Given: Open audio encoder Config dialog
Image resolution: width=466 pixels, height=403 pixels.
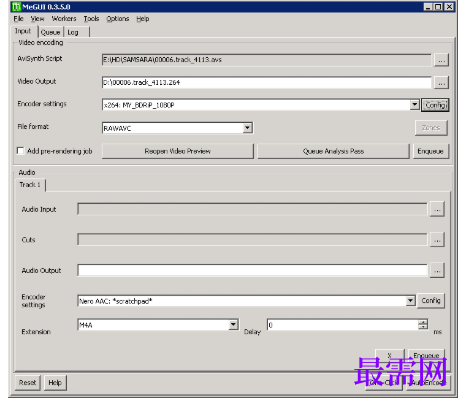Looking at the screenshot, I should (x=431, y=301).
